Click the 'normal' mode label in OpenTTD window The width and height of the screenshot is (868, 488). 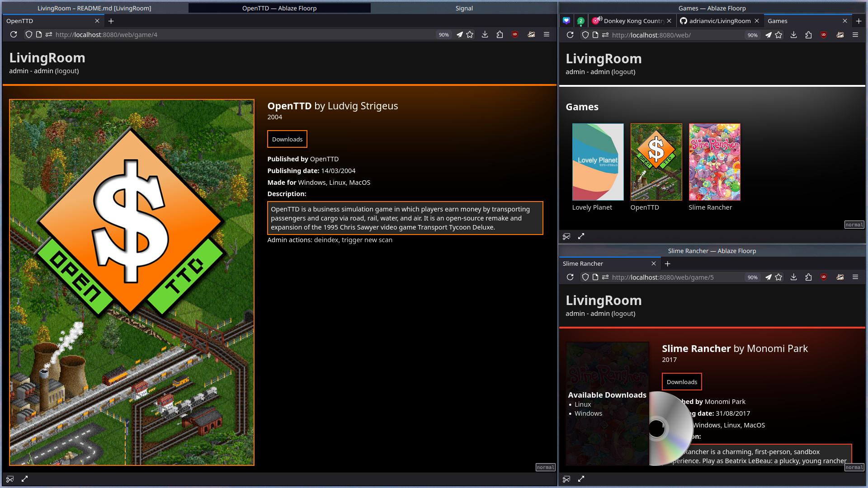tap(545, 467)
